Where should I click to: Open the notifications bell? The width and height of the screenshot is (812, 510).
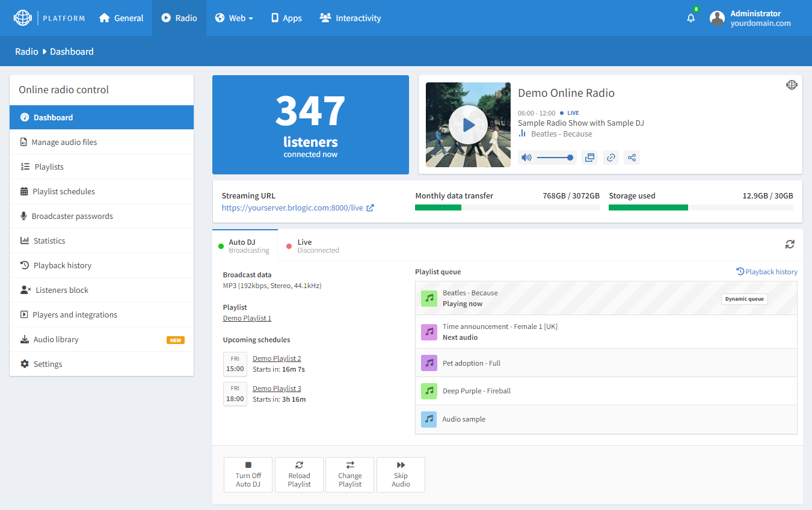691,18
